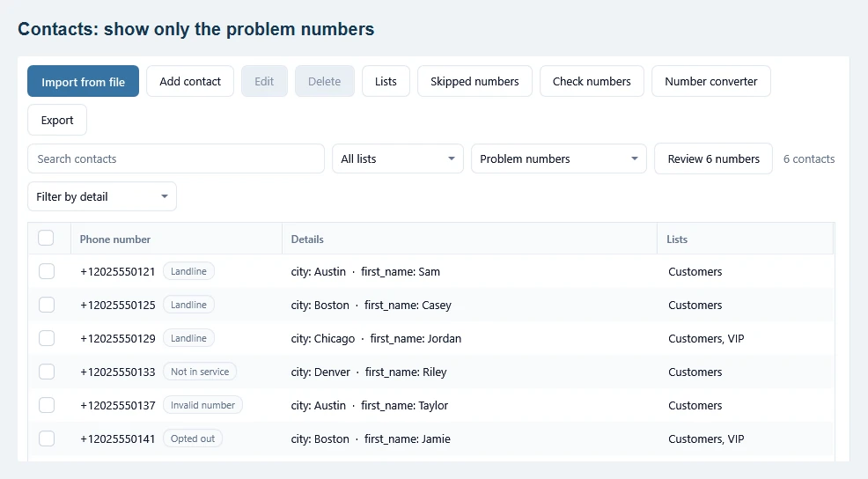This screenshot has height=479, width=868.
Task: Click details for first_name: Jordan
Action: (376, 338)
